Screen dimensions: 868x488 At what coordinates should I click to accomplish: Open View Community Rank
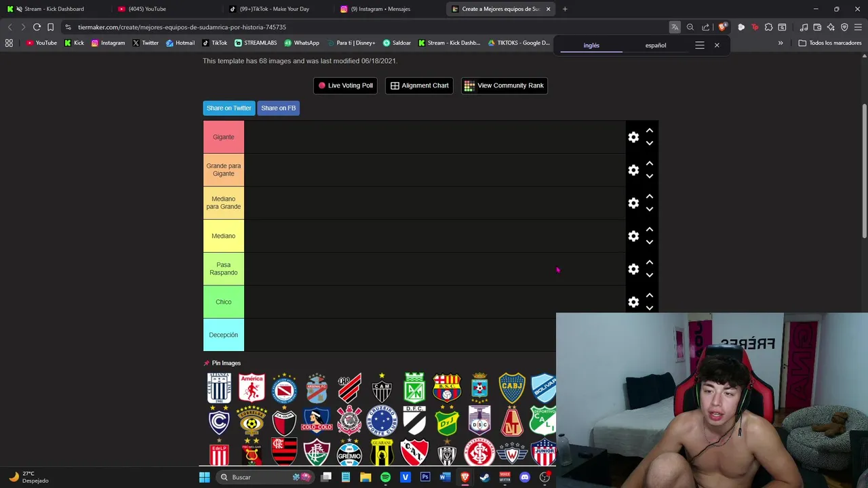click(504, 85)
